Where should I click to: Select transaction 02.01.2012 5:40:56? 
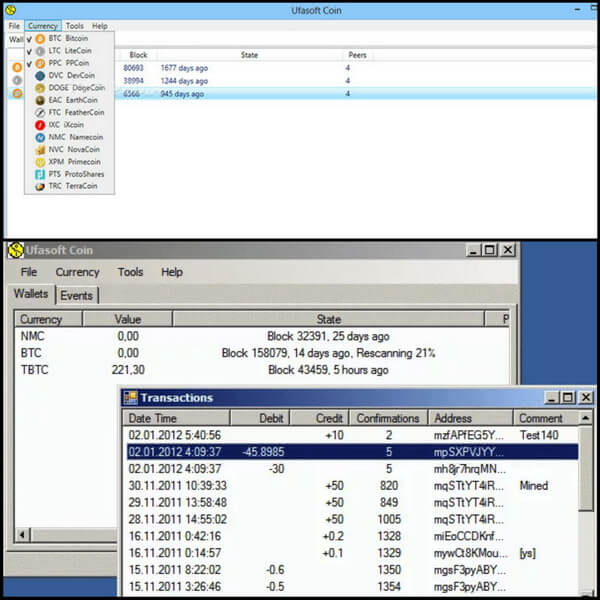351,435
